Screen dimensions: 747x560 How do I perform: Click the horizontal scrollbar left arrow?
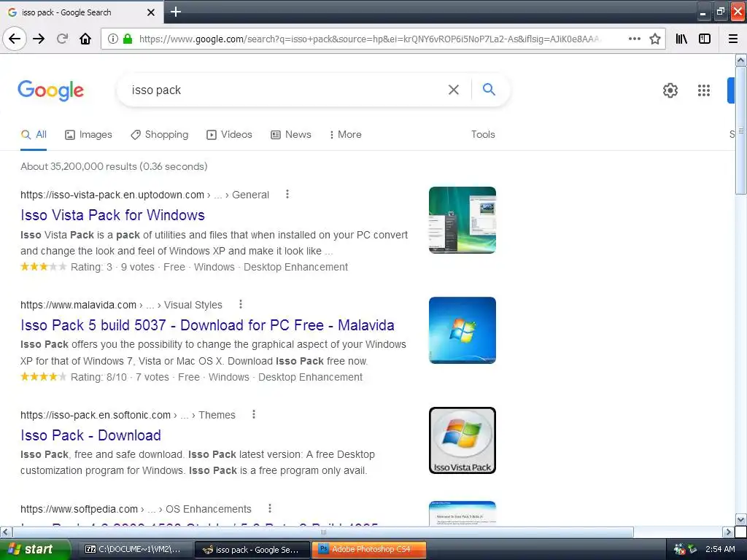pos(6,532)
